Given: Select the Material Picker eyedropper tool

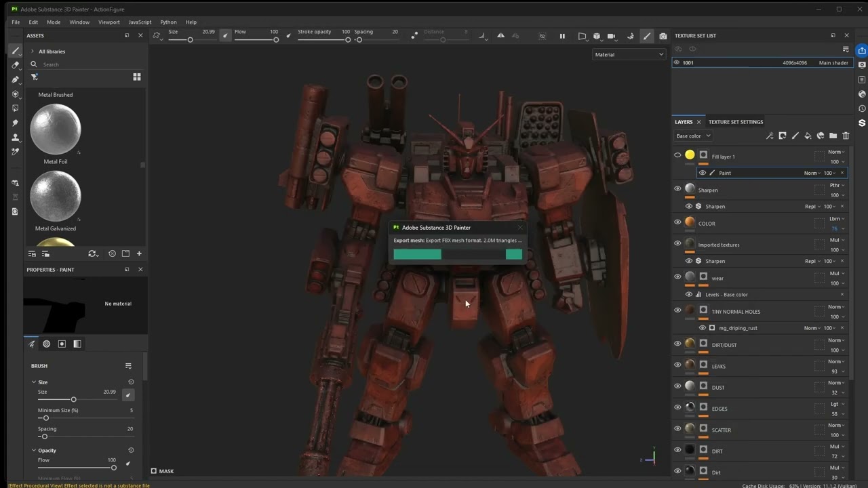Looking at the screenshot, I should (x=15, y=152).
